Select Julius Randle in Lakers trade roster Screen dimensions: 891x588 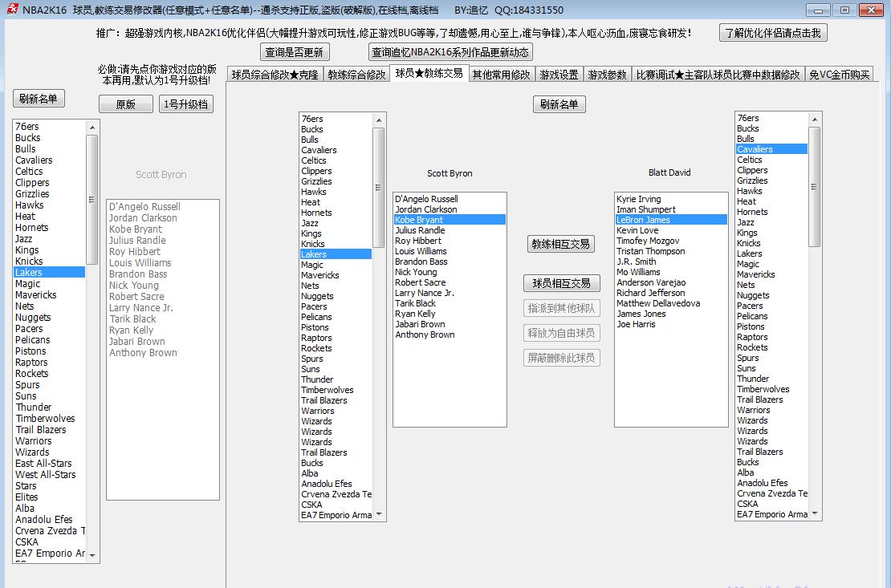[x=450, y=230]
